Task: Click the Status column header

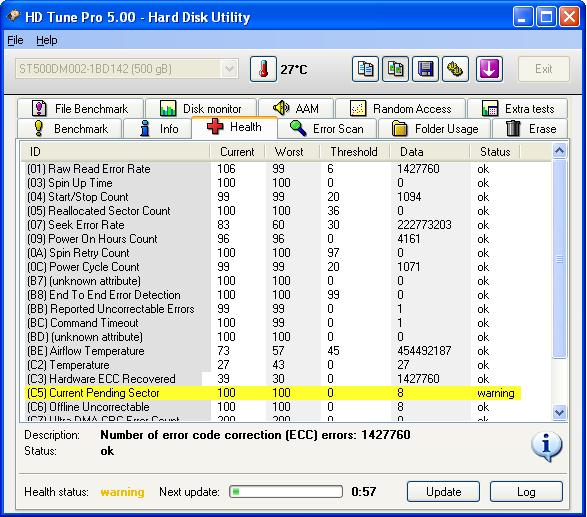Action: 495,152
